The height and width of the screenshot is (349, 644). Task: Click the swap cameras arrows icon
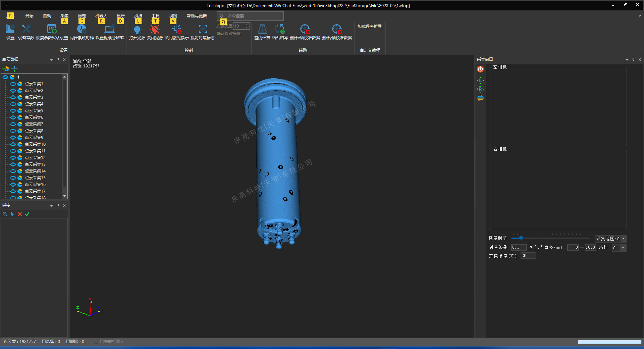[480, 98]
